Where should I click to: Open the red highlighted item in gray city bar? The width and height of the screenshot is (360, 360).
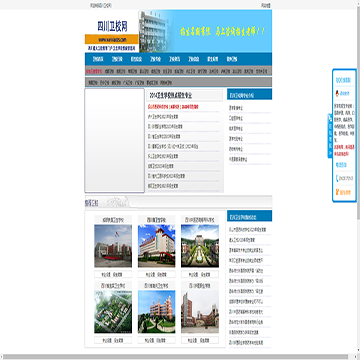(94, 71)
